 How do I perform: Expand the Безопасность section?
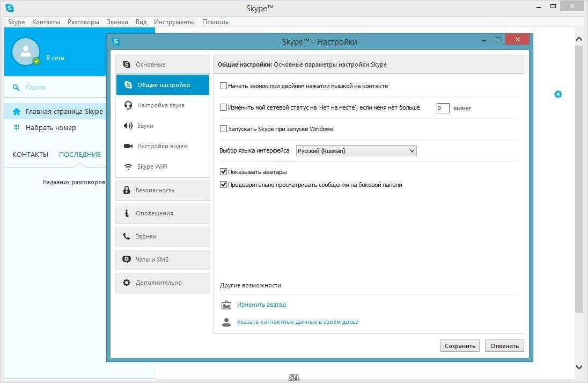click(163, 190)
